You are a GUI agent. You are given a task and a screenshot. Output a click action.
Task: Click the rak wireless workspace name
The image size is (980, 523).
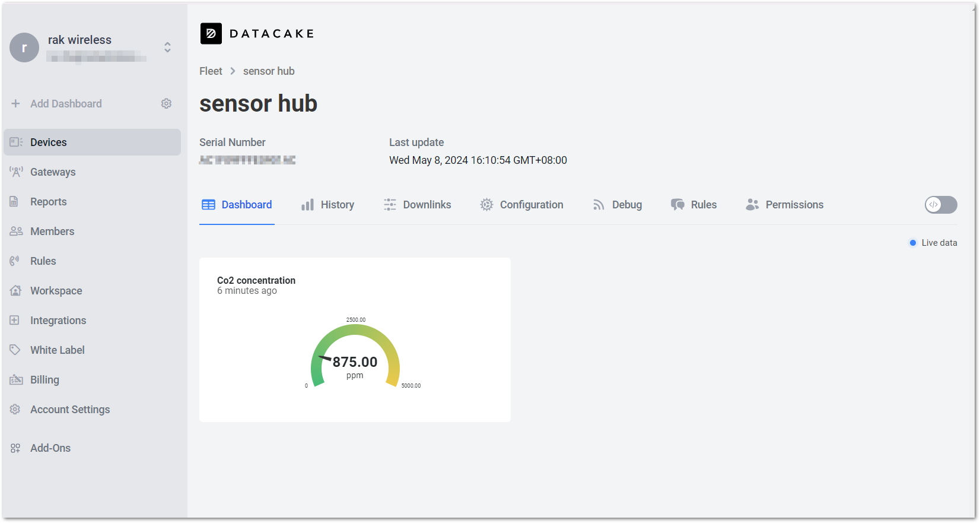click(79, 40)
